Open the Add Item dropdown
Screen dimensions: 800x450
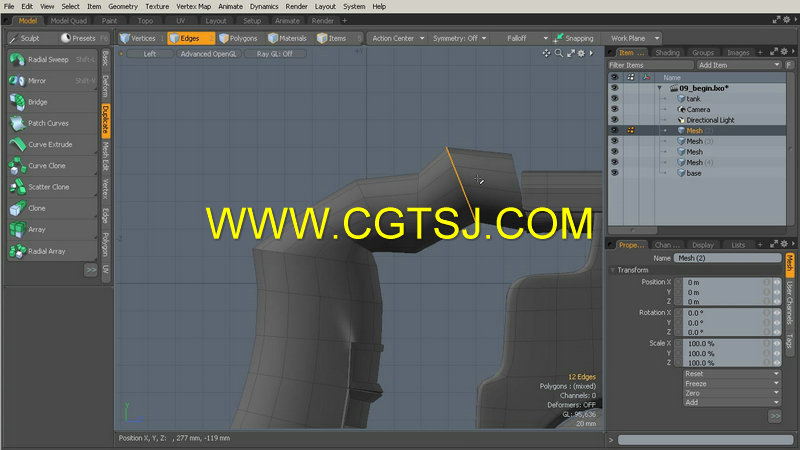pos(739,65)
